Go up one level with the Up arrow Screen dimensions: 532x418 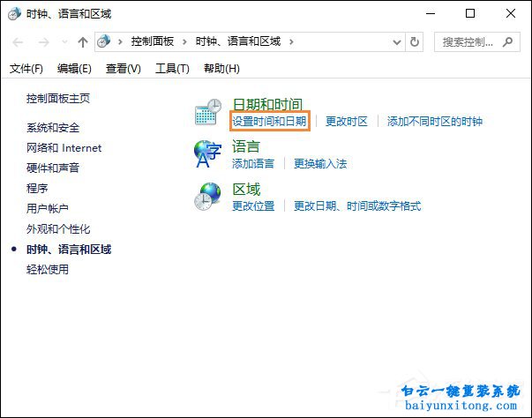pyautogui.click(x=82, y=42)
